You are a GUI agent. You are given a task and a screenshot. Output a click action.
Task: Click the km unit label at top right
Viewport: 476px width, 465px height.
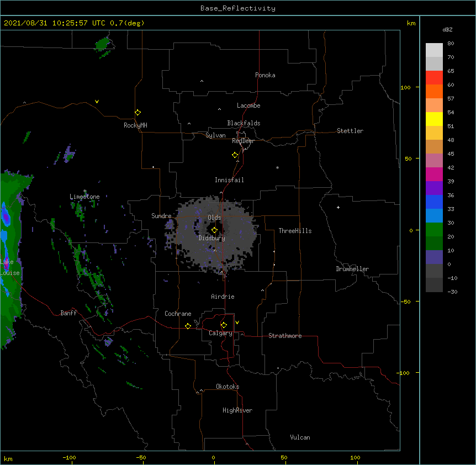411,23
